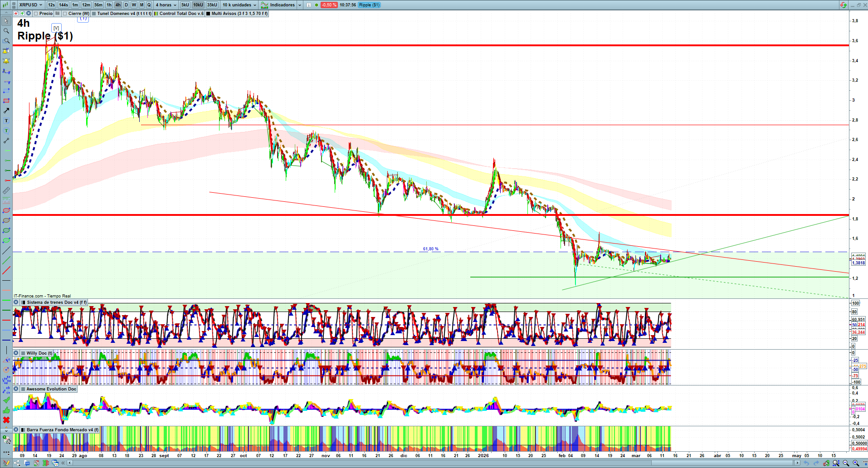
Task: Select the ruler measuring tool
Action: point(6,190)
